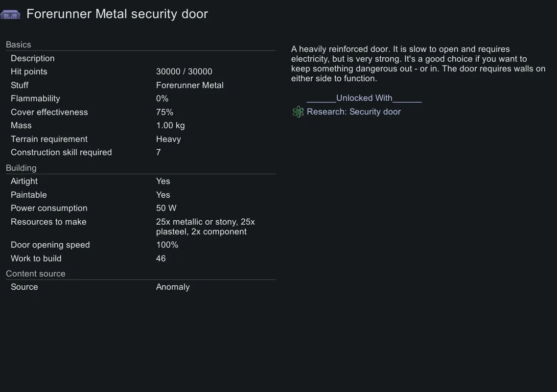Select the Source row showing Anomaly
Screen dimensions: 557x392
coord(140,287)
